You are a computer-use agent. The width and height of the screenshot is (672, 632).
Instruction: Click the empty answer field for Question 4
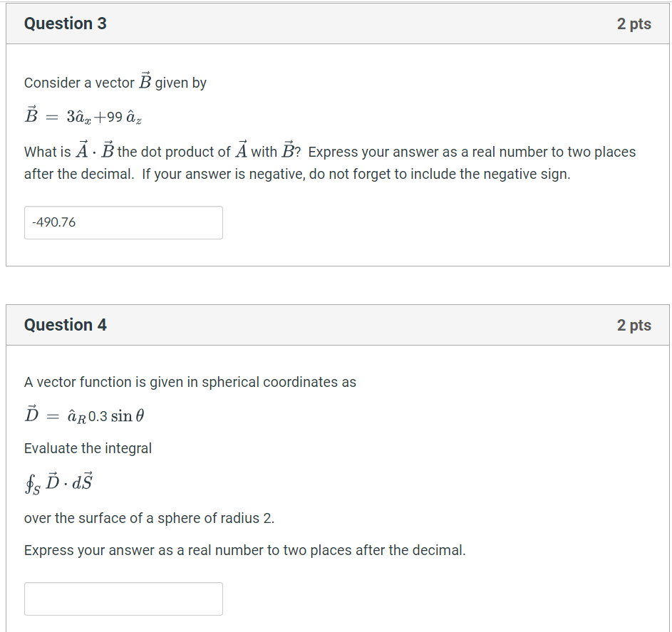pyautogui.click(x=123, y=599)
